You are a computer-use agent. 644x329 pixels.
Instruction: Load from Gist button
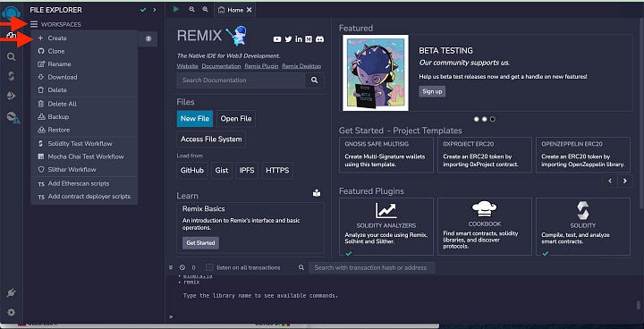click(x=222, y=171)
